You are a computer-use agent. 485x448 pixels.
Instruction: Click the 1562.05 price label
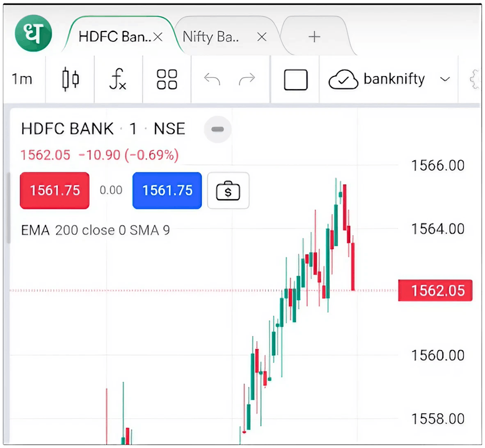point(435,290)
